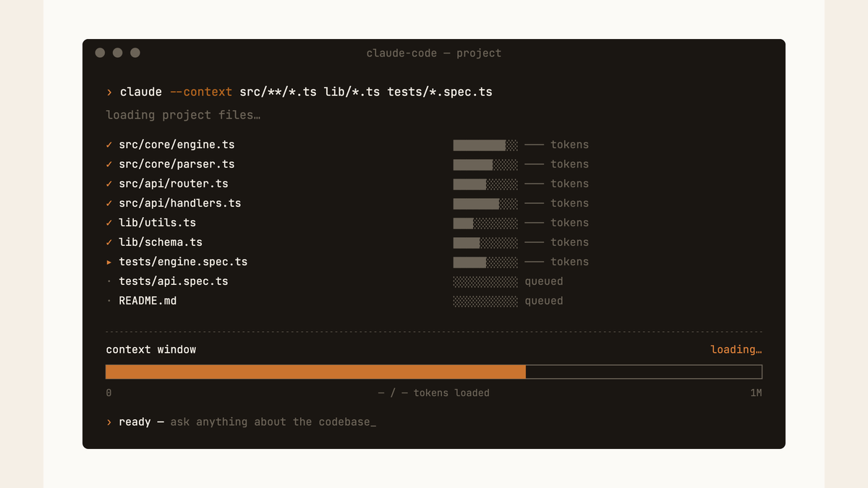Click the queued status for tests/api.spec.ts
The height and width of the screenshot is (488, 868).
coord(544,281)
